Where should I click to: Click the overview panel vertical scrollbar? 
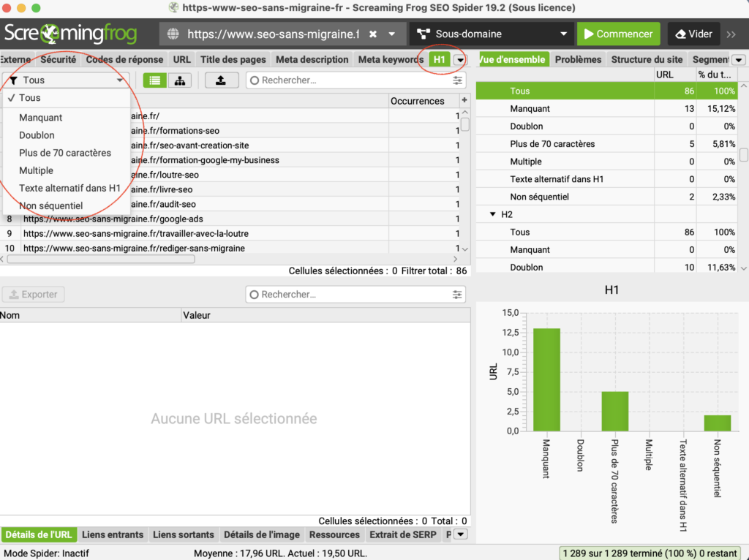(x=744, y=155)
